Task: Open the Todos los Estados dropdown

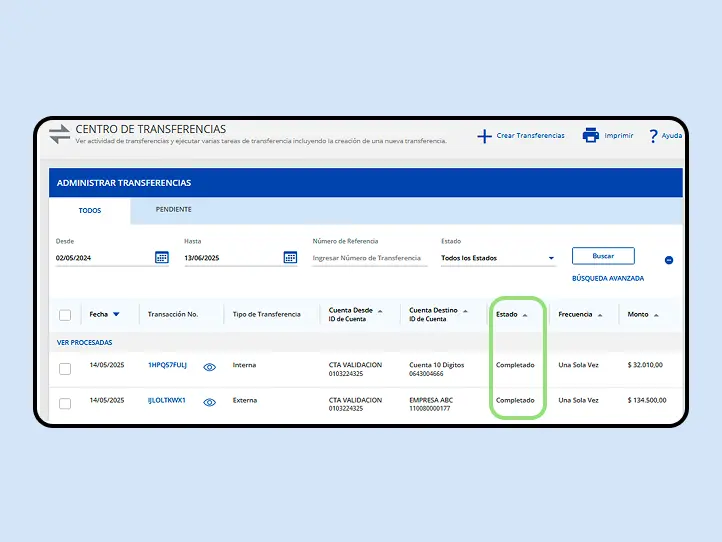Action: coord(498,258)
